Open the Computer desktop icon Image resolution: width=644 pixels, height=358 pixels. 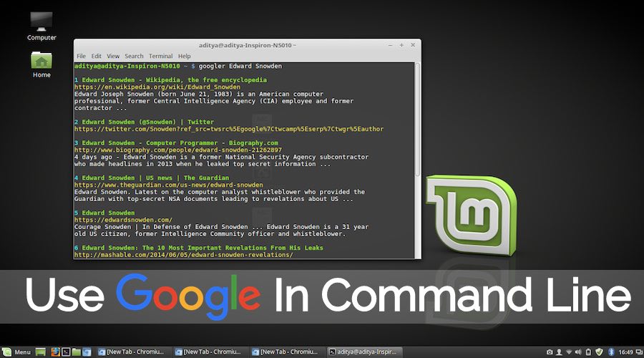[41, 26]
